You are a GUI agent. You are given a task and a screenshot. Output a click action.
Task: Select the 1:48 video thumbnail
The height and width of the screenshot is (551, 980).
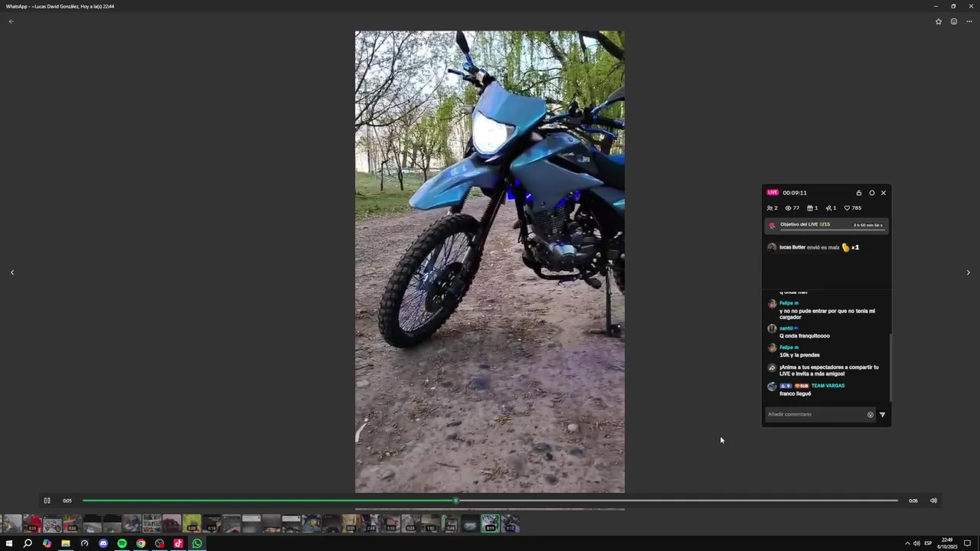[450, 523]
